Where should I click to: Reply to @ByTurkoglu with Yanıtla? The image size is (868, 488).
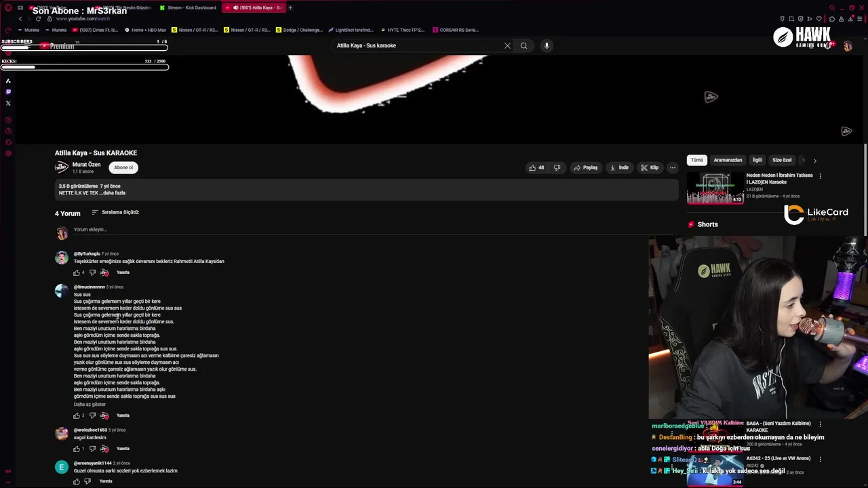(123, 272)
